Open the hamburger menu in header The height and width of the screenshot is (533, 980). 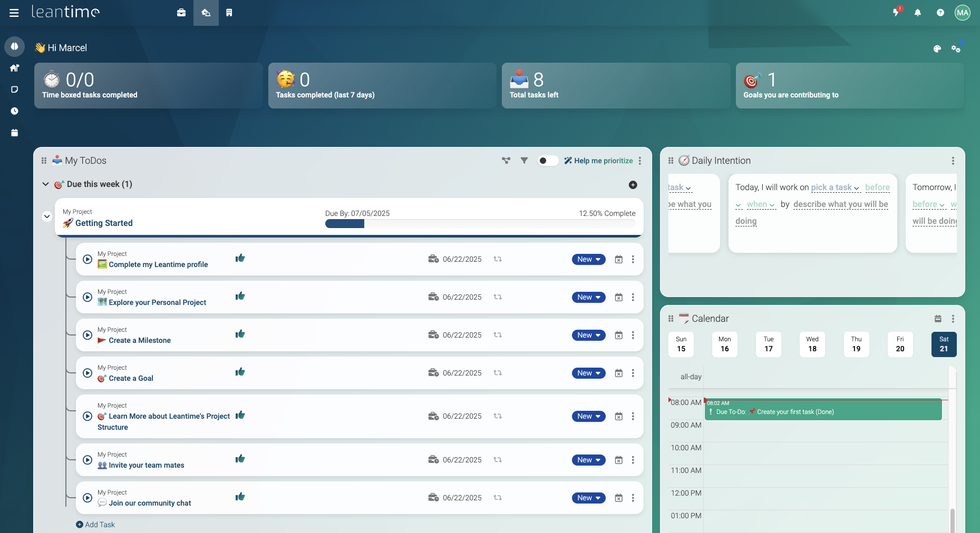[x=14, y=13]
